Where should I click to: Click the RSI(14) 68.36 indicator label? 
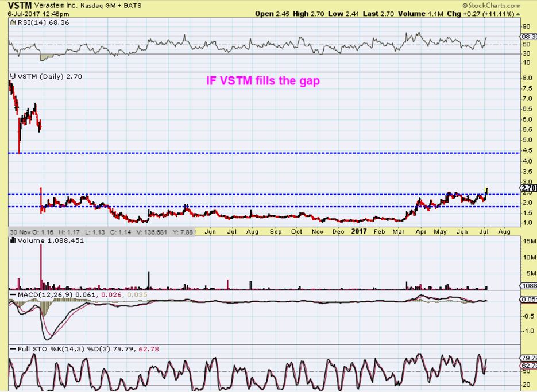[x=43, y=22]
